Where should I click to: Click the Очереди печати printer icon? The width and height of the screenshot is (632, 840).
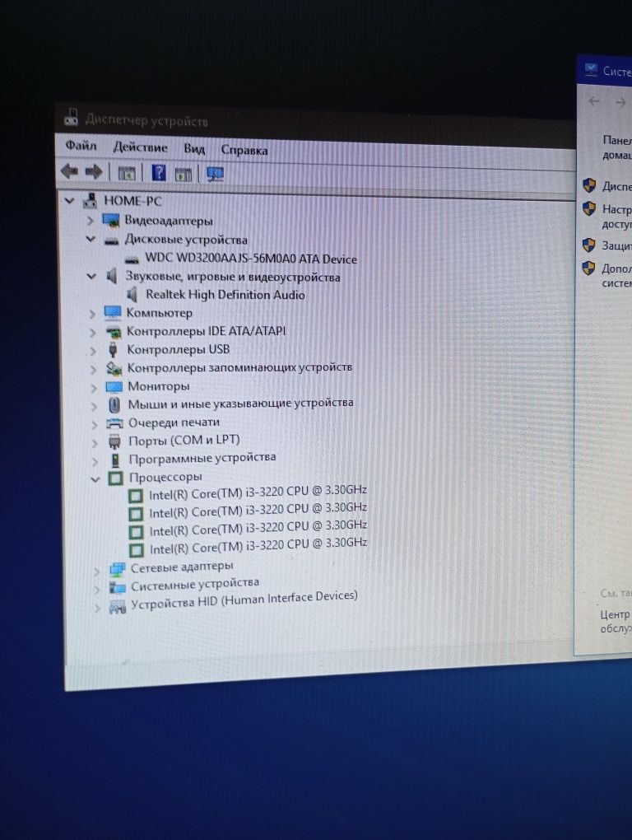click(x=115, y=424)
